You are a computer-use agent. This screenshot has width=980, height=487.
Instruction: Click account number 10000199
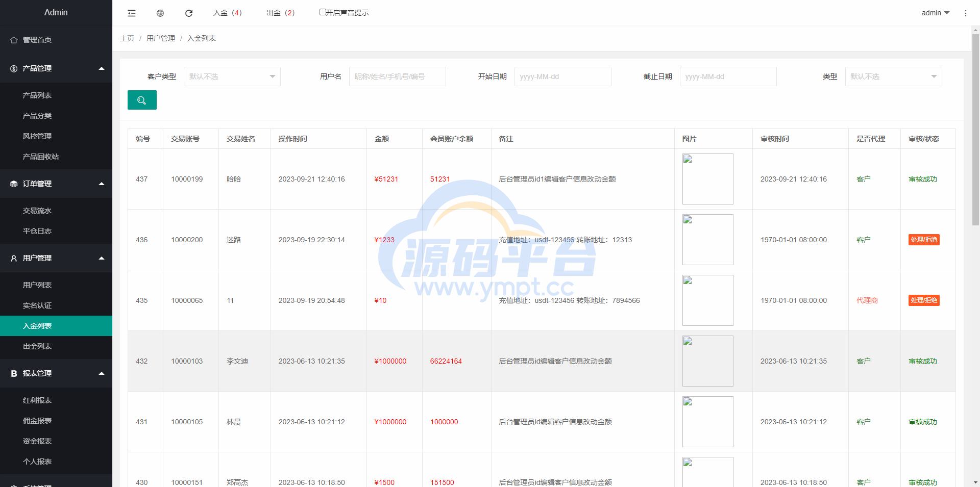(x=187, y=179)
